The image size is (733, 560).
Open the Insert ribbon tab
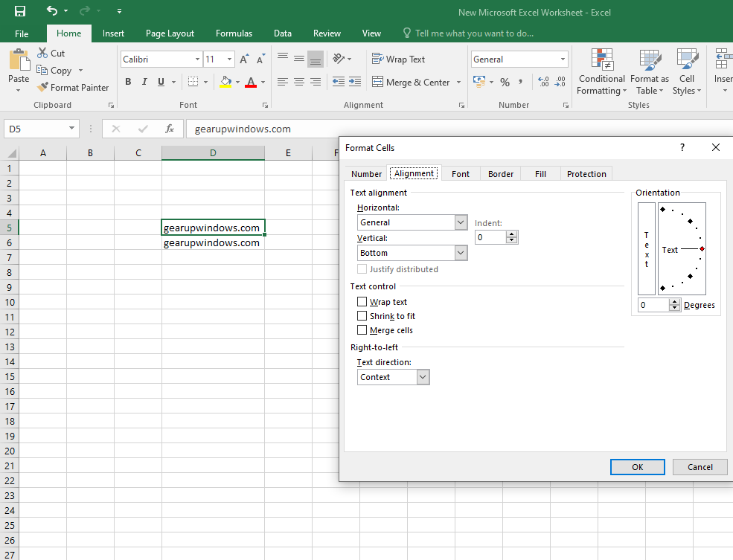coord(113,33)
